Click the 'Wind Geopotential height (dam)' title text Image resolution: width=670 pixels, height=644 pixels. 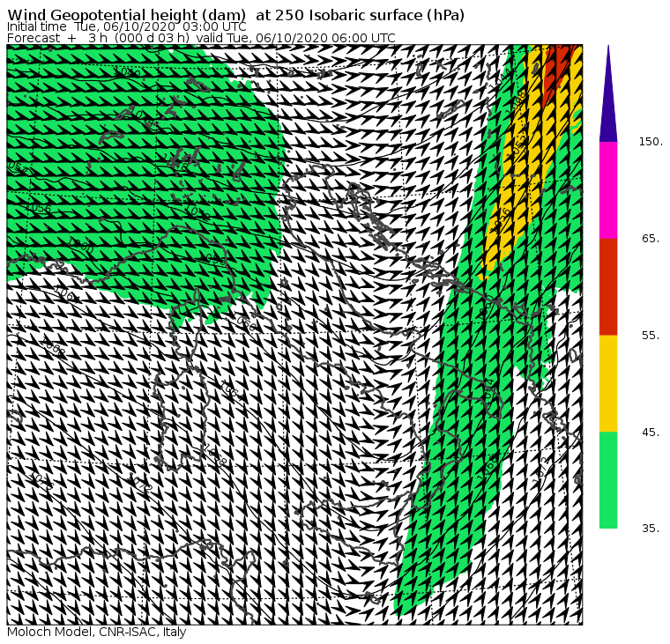126,15
